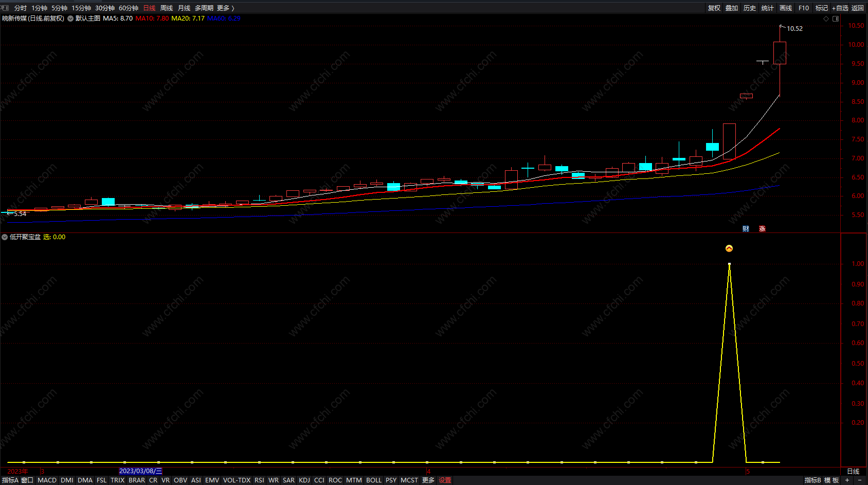The height and width of the screenshot is (485, 868).
Task: Click the 历史 history button
Action: pos(750,8)
